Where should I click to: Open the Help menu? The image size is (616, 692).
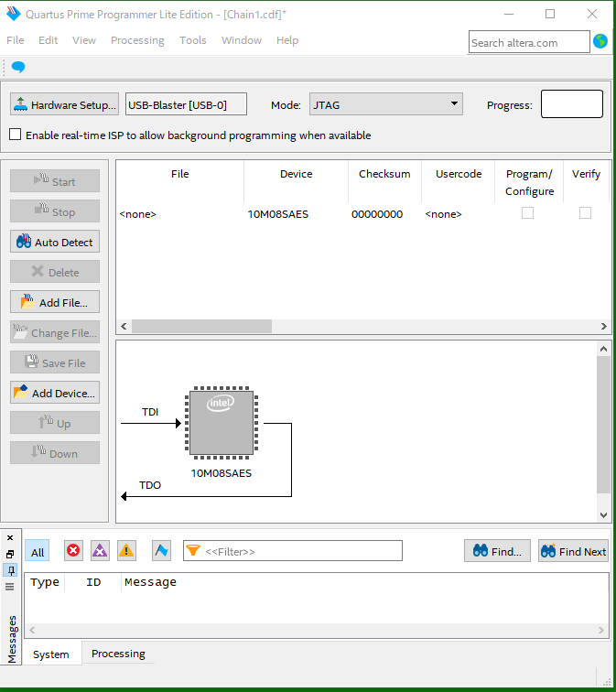point(287,40)
